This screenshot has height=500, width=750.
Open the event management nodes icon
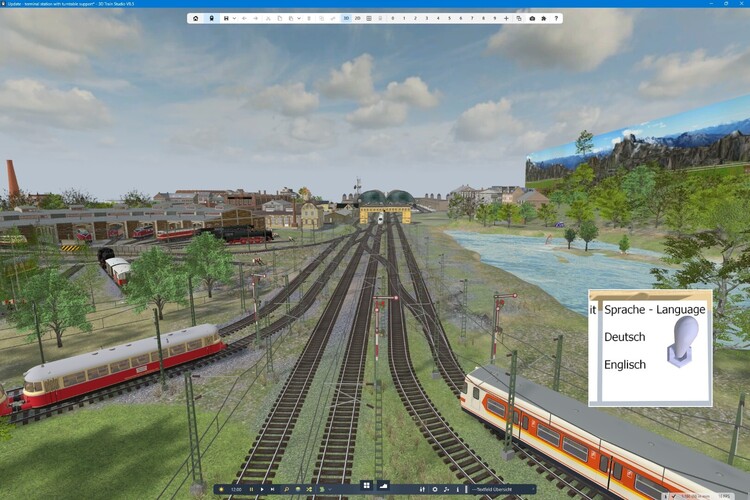click(x=446, y=489)
